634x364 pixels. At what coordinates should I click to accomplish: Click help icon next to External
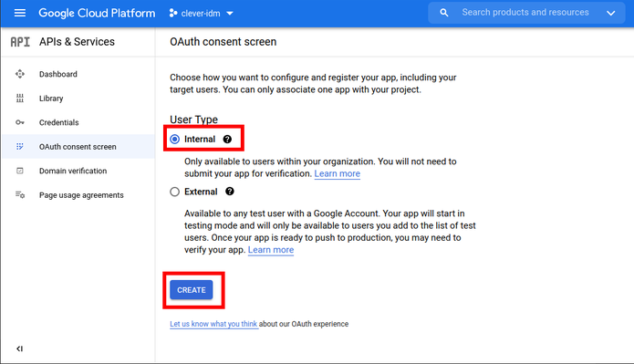point(230,192)
